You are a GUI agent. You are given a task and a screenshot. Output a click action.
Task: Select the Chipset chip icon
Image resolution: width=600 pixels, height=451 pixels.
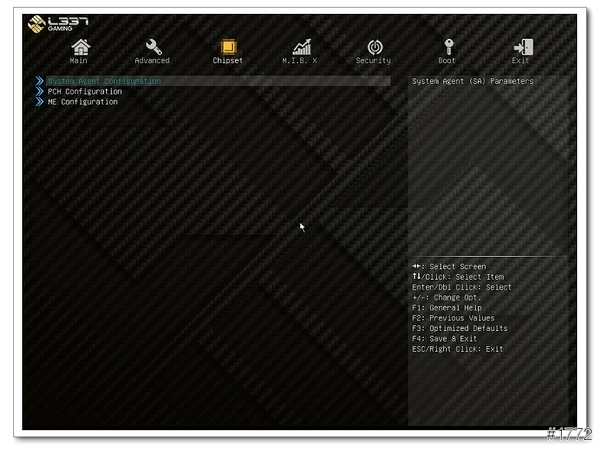tap(228, 47)
